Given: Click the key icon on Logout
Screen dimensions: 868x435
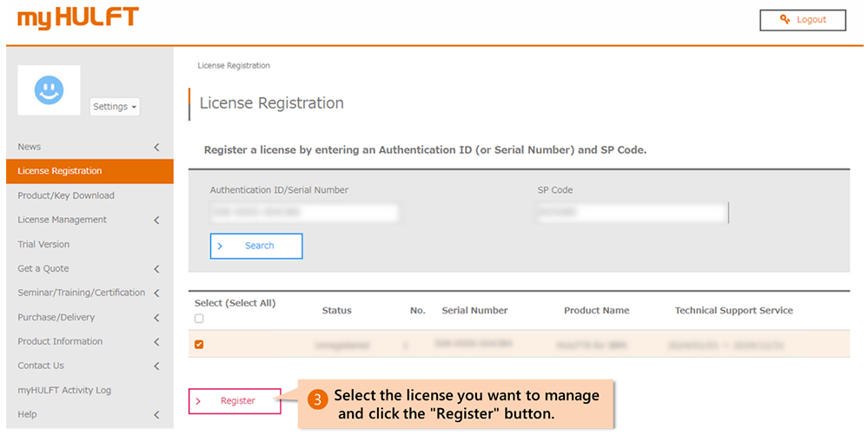Looking at the screenshot, I should tap(785, 20).
